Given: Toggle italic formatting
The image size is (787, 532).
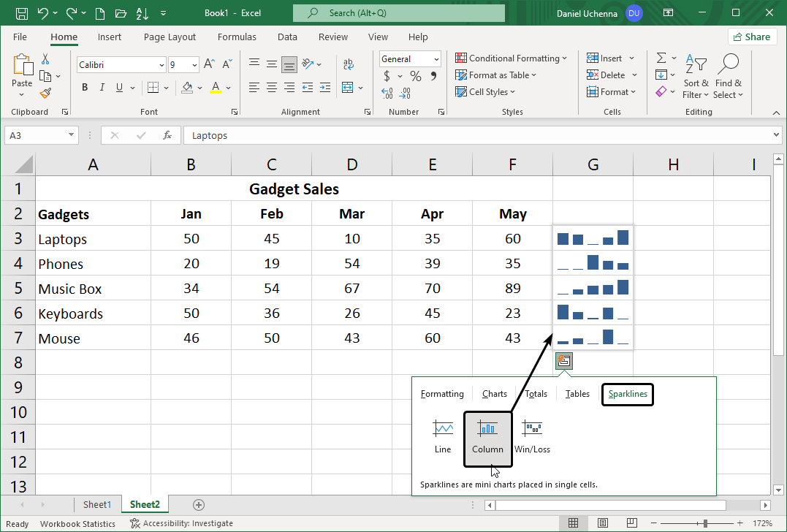Looking at the screenshot, I should [102, 87].
